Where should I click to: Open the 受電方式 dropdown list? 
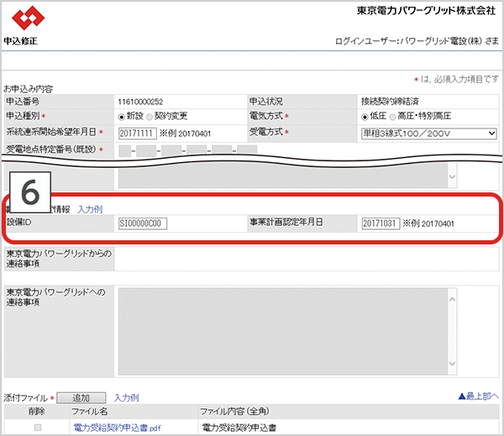coord(428,134)
